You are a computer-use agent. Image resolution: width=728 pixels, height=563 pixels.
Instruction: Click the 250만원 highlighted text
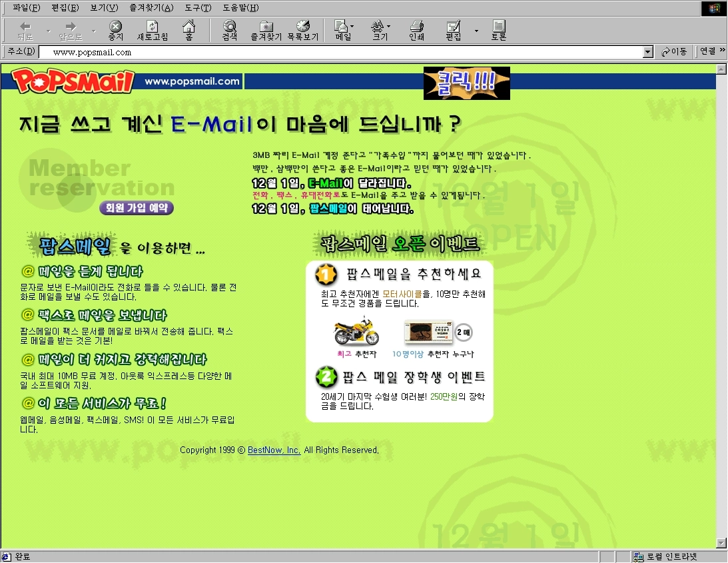point(444,396)
